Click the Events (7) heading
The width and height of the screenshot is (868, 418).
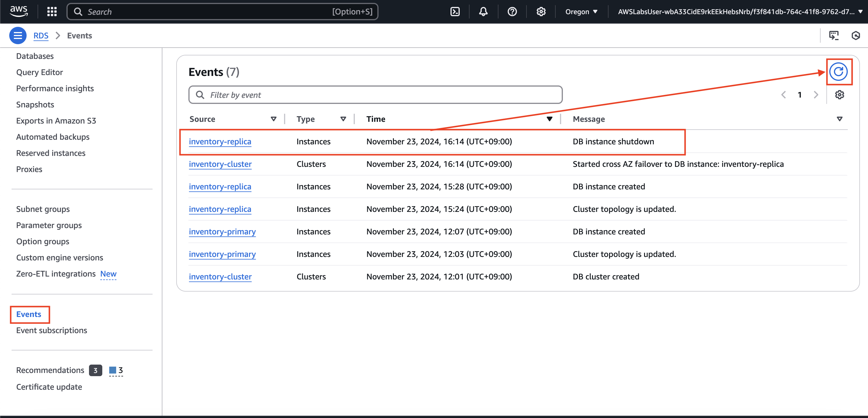click(214, 72)
